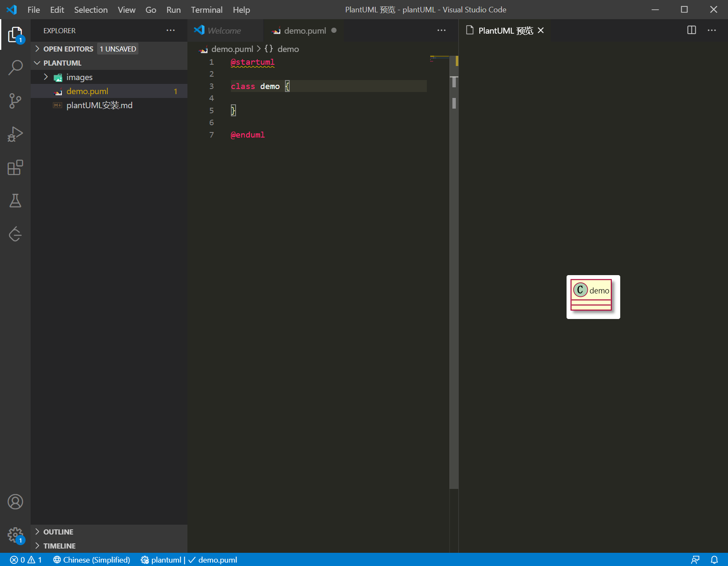Switch to the demo.puml editor tab
Screen dimensions: 728x566
pos(304,30)
